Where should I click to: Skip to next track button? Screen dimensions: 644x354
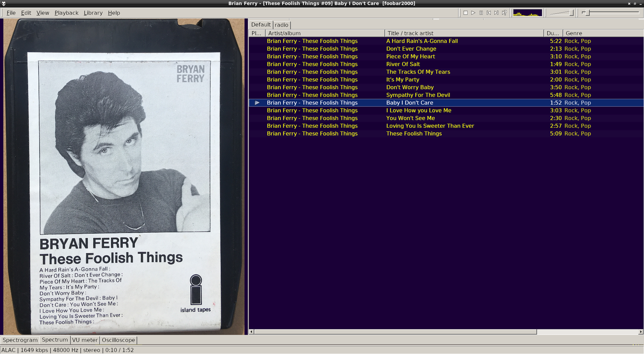496,13
